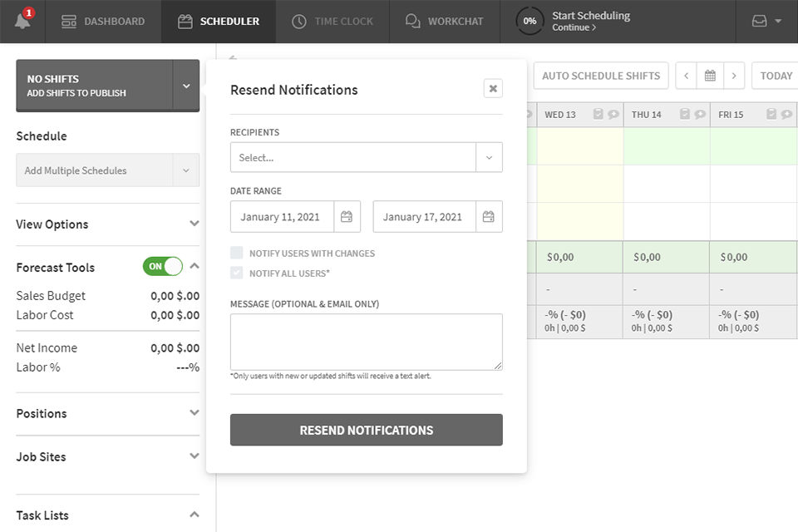
Task: Click the inbox tray icon
Action: point(759,21)
